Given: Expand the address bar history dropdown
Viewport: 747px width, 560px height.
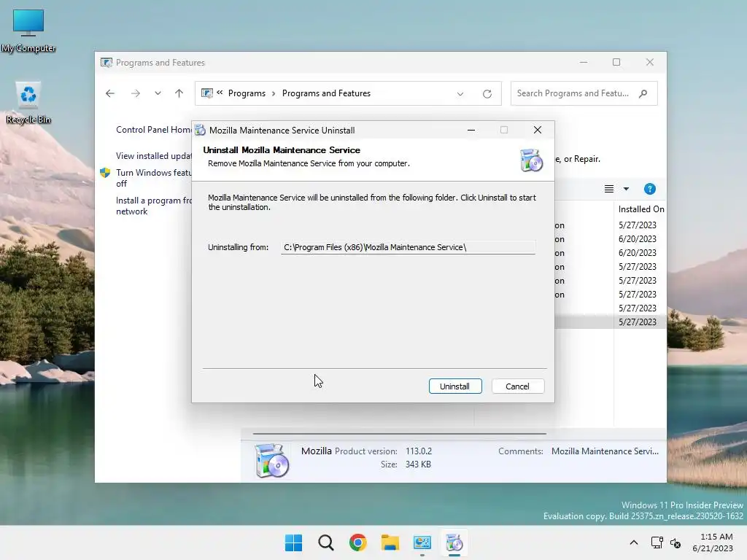Looking at the screenshot, I should click(460, 94).
